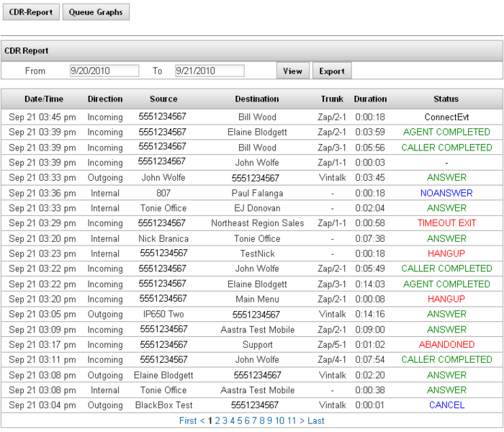Click the next page arrow
This screenshot has height=432, width=504.
click(x=302, y=420)
